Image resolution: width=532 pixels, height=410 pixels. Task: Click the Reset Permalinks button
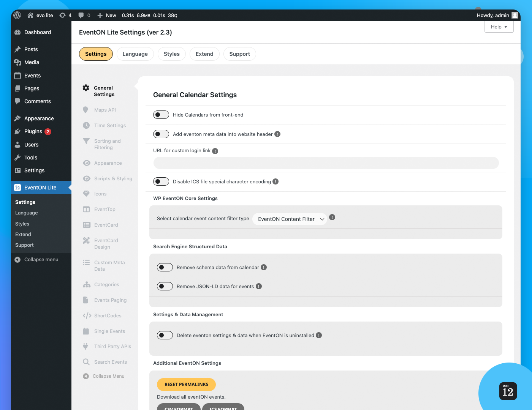186,384
